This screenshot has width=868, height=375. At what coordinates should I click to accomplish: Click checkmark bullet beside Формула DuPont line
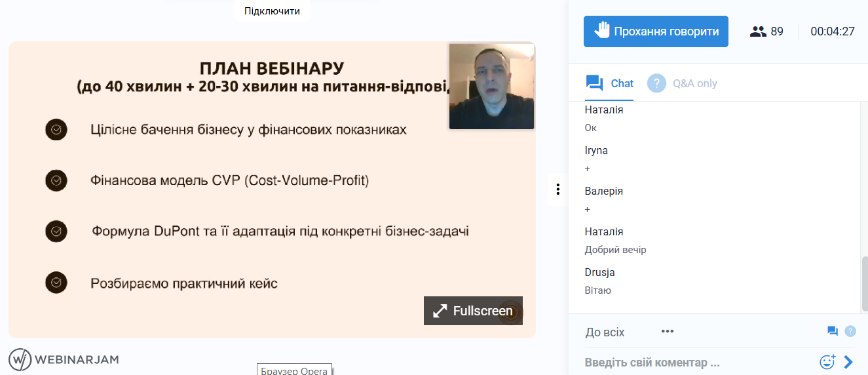(56, 231)
